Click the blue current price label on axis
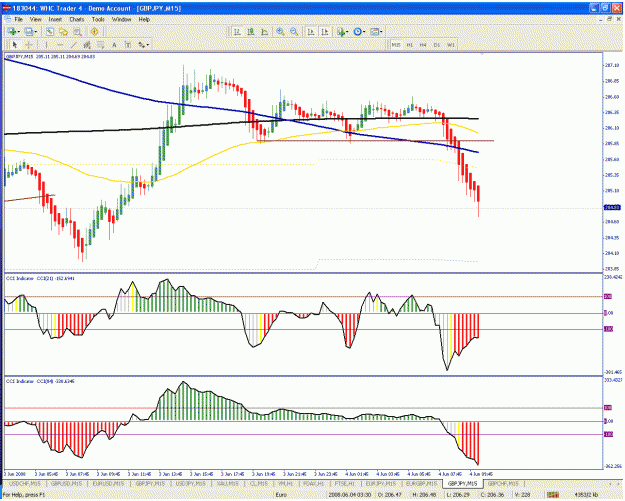The height and width of the screenshot is (501, 625). 612,208
